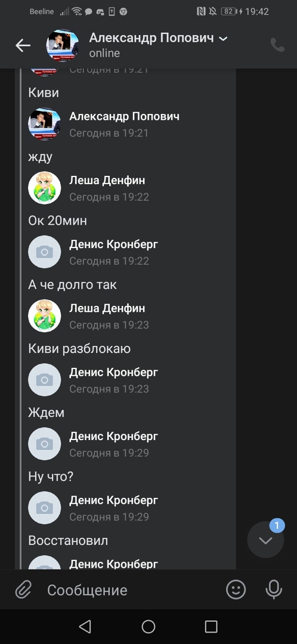Tap the Android home circle button
Image resolution: width=297 pixels, height=644 pixels.
[x=148, y=626]
